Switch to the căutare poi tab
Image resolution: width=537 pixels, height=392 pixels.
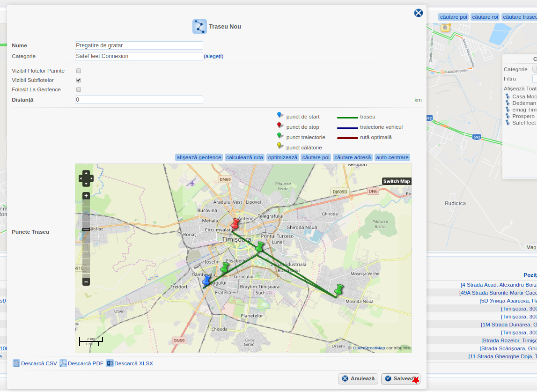tap(453, 16)
